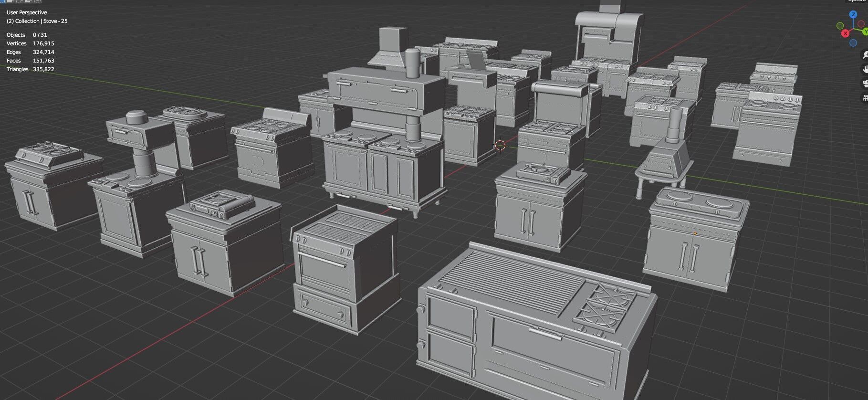The height and width of the screenshot is (400, 868).
Task: Click the Edges '324,714' statistic
Action: (x=43, y=52)
